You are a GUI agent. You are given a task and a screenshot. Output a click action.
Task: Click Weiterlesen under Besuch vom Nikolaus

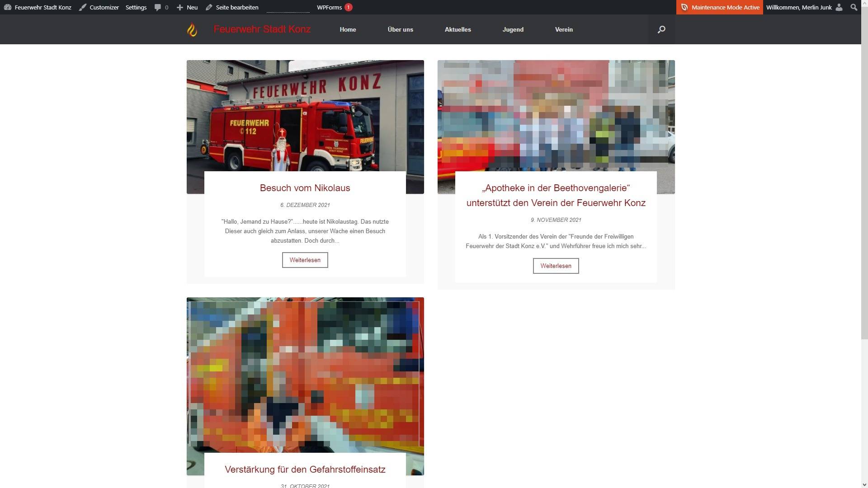pos(305,260)
